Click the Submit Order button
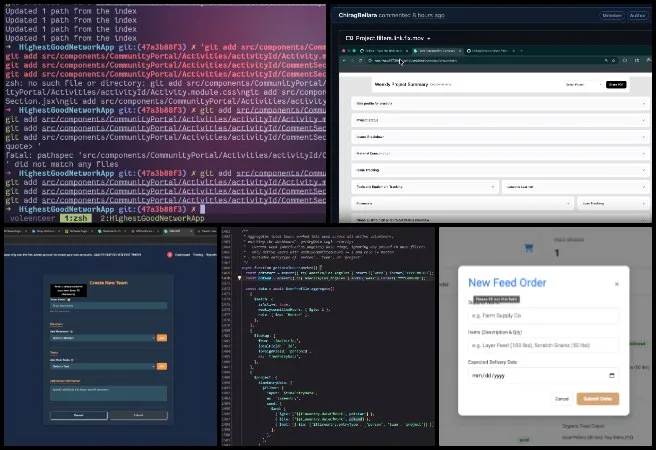 [x=597, y=398]
